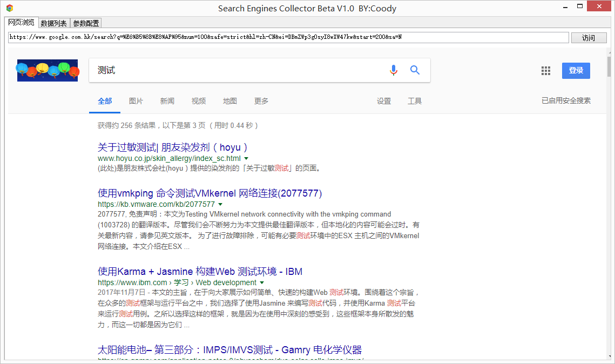Image resolution: width=615 pixels, height=364 pixels.
Task: Click the voice search microphone icon
Action: [x=394, y=70]
